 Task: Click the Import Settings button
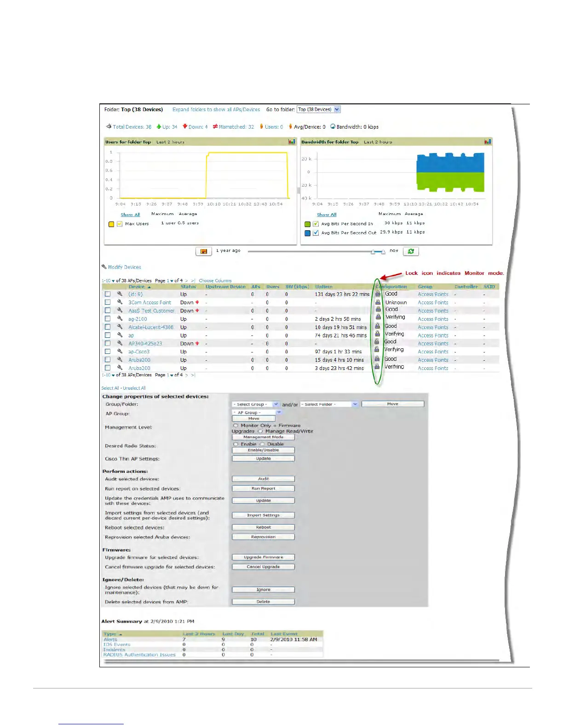pos(263,515)
